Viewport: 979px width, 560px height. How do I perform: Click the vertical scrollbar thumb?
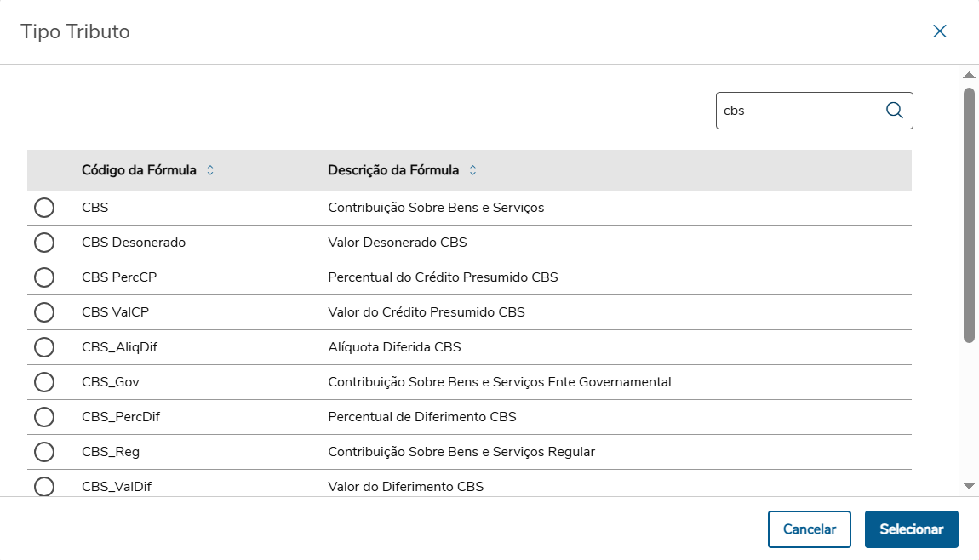(969, 214)
